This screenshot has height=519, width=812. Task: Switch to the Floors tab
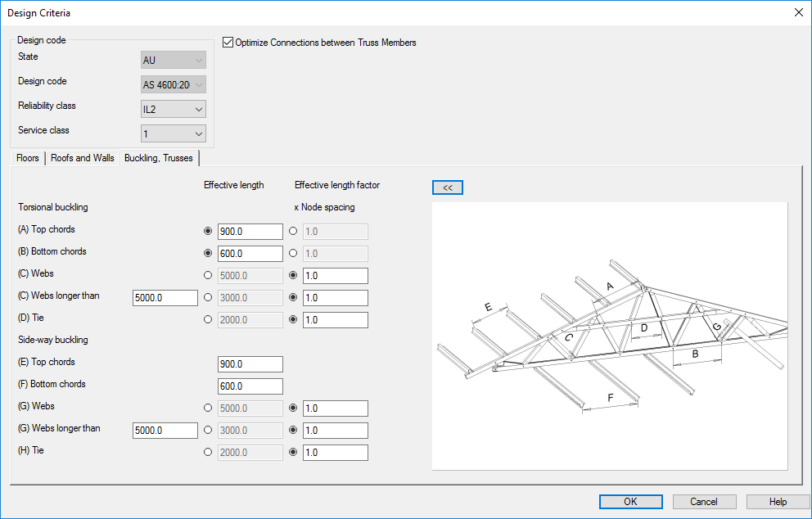click(x=28, y=158)
